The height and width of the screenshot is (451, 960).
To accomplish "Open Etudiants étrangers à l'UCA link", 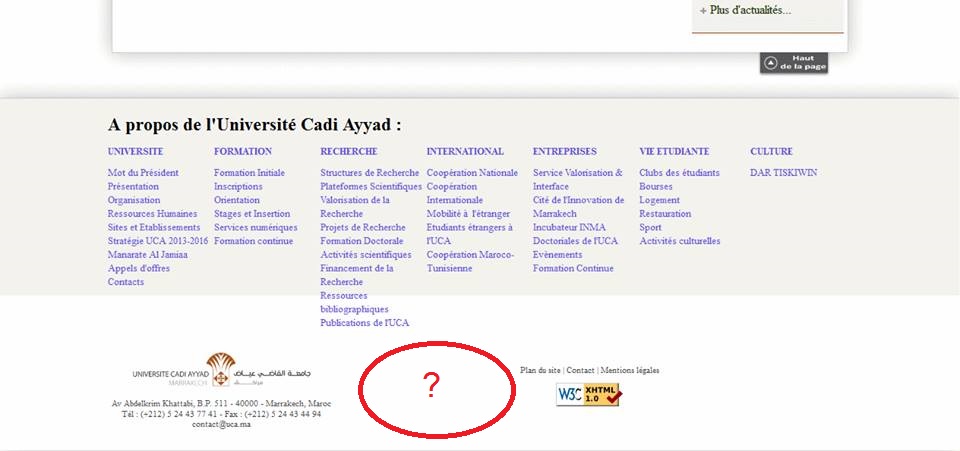I will (x=470, y=234).
